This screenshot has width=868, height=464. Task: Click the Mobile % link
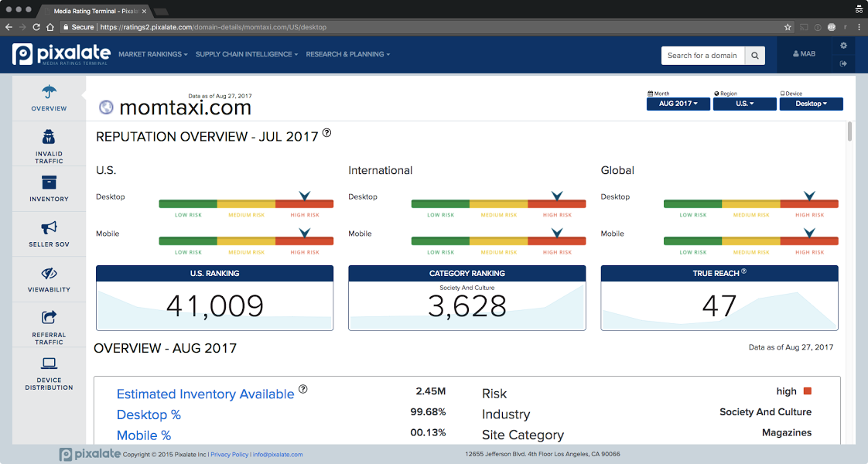[x=144, y=435]
